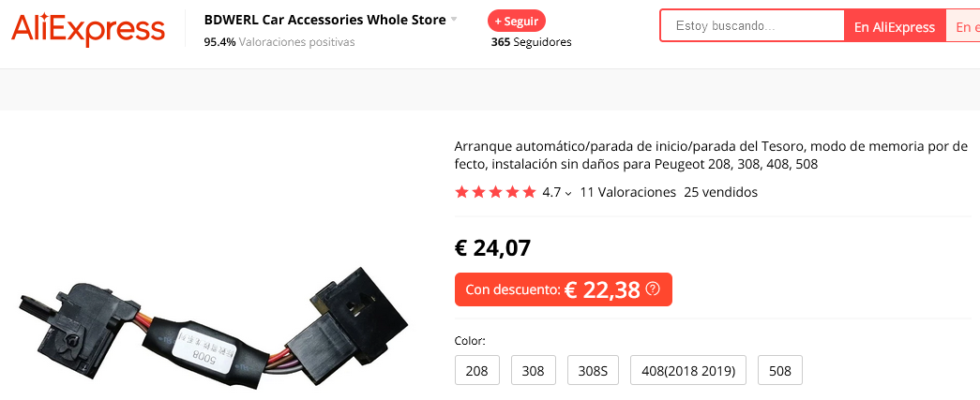
Task: Expand the store name dropdown arrow
Action: pyautogui.click(x=454, y=20)
